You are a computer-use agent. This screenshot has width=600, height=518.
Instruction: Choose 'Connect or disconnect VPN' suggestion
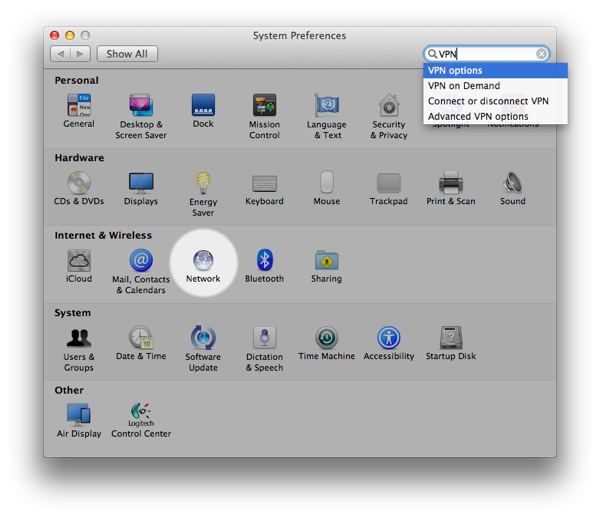pyautogui.click(x=495, y=101)
